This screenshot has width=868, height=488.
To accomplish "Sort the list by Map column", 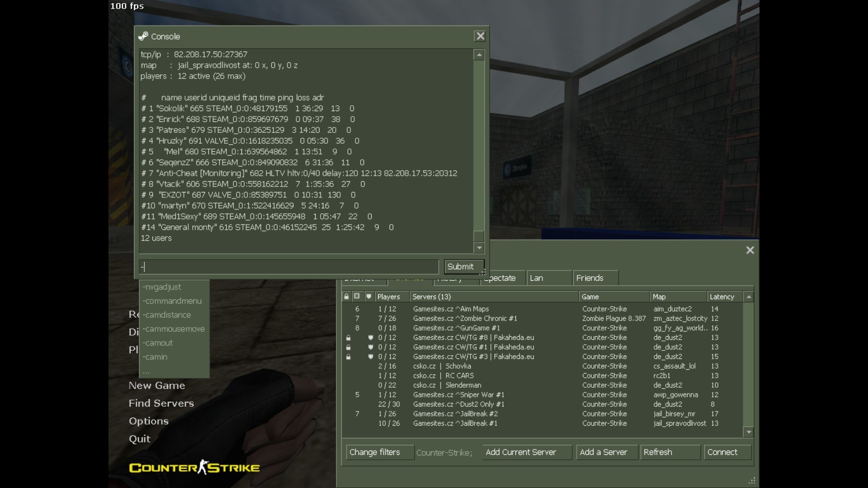I will coord(678,297).
